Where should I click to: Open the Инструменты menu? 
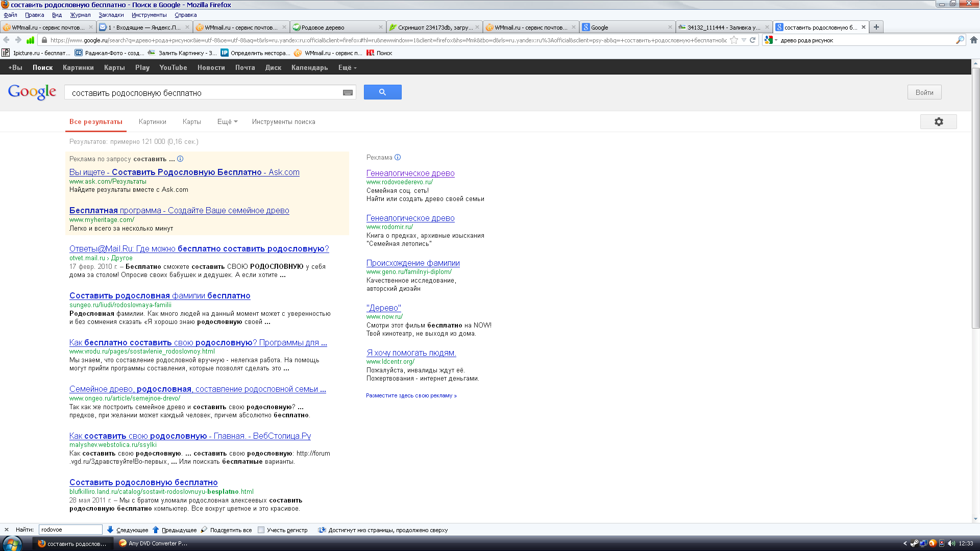pos(149,15)
